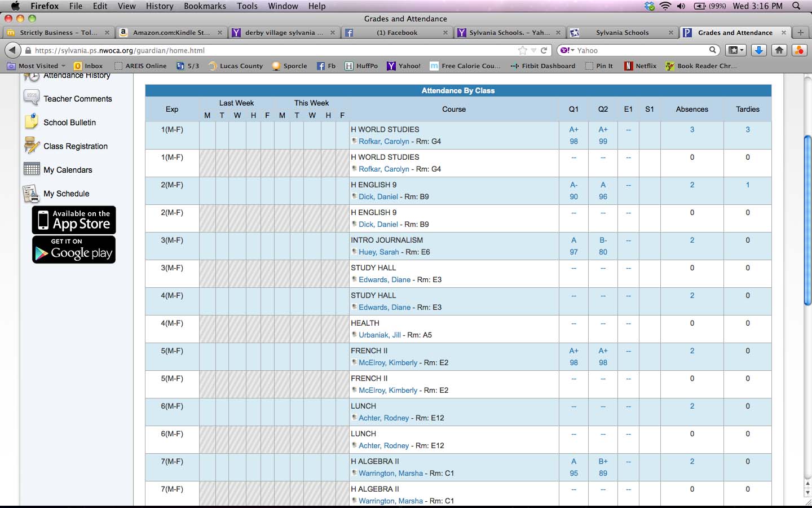Open the H ALGEBRA II Q2 grade B+
Image resolution: width=812 pixels, height=508 pixels.
(x=603, y=461)
